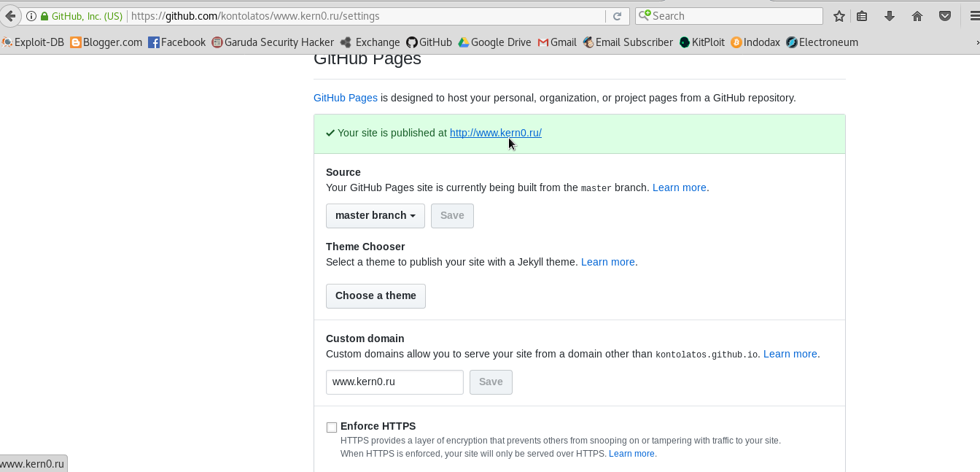Open GitHub bookmark in toolbar
The width and height of the screenshot is (980, 472).
pos(429,42)
